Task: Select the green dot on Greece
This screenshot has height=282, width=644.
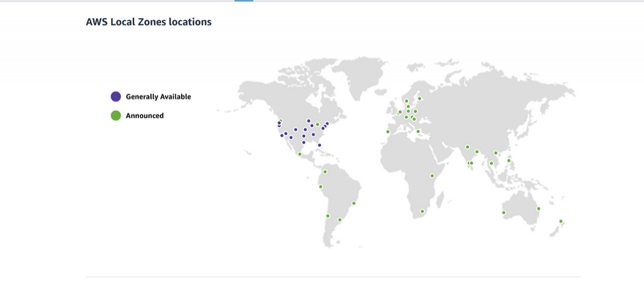Action: click(418, 132)
